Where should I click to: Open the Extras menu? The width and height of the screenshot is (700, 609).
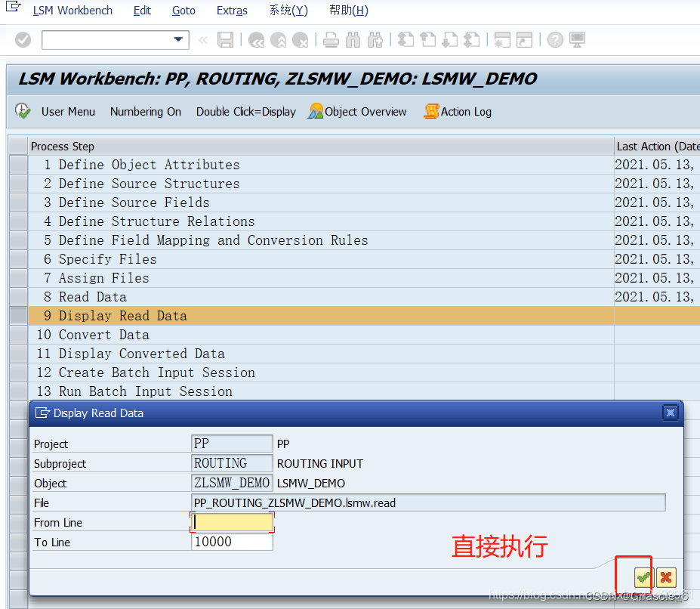(232, 11)
